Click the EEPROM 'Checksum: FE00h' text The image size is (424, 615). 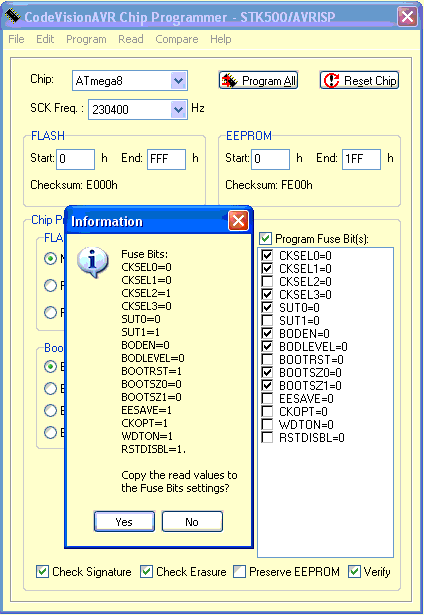[269, 185]
